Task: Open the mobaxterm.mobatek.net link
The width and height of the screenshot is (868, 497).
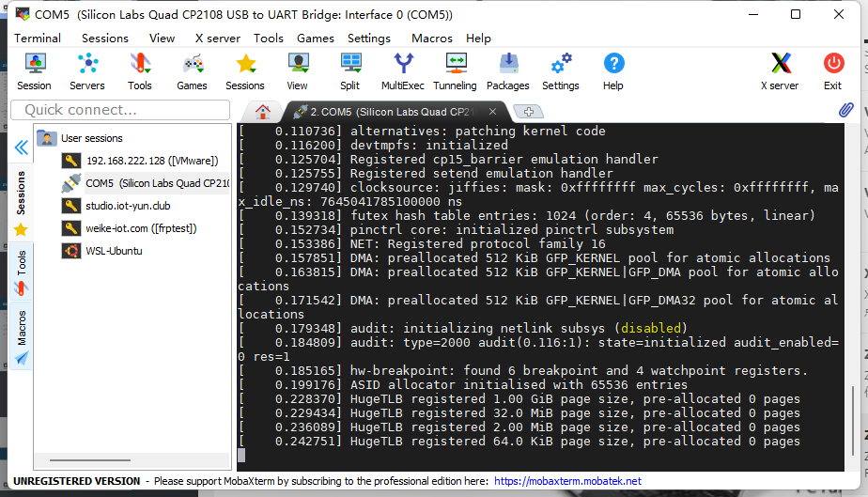Action: click(567, 481)
